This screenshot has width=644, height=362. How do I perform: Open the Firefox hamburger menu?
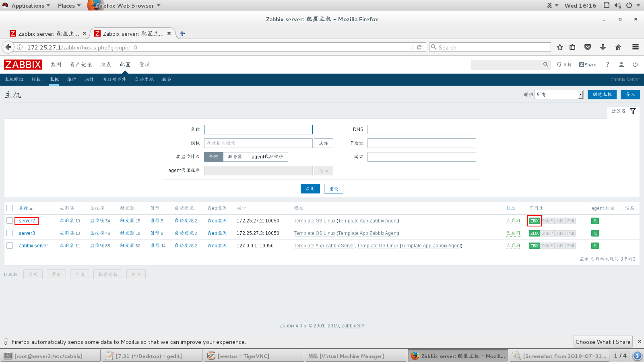point(636,47)
